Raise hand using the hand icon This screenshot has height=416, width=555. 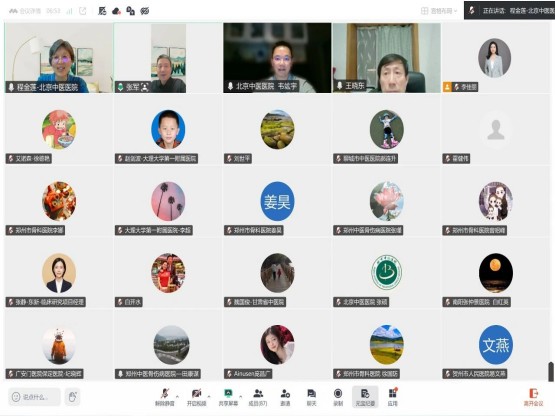point(73,397)
